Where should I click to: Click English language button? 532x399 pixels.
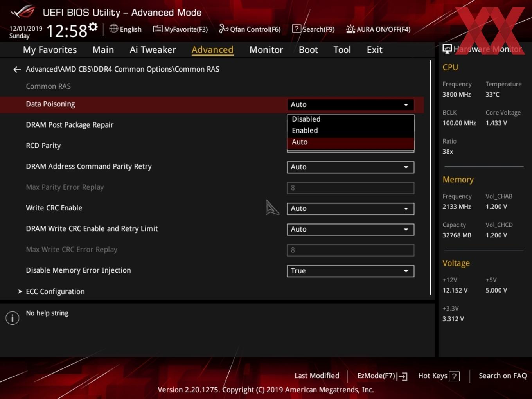[131, 29]
